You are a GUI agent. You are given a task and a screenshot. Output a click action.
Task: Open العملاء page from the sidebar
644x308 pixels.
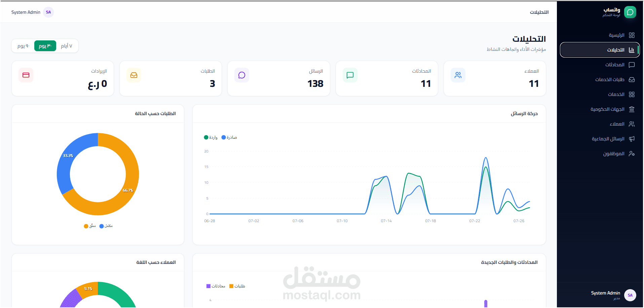[600, 124]
